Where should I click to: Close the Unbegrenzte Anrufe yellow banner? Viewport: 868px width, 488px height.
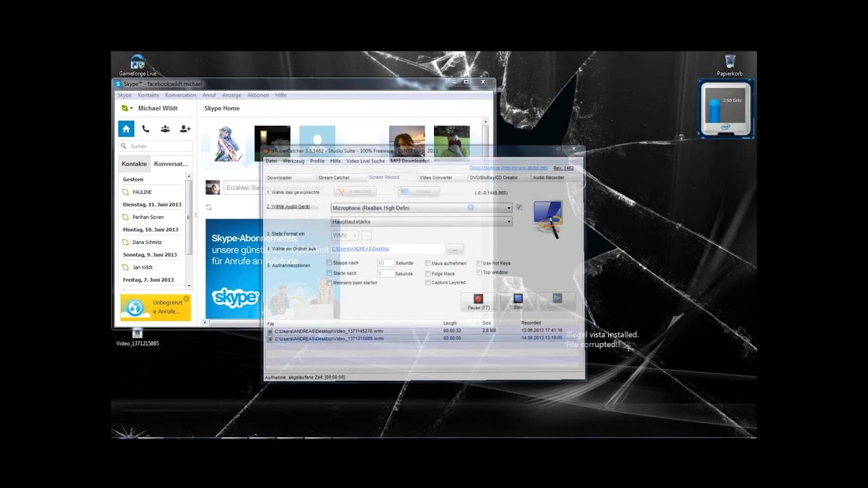click(x=186, y=298)
